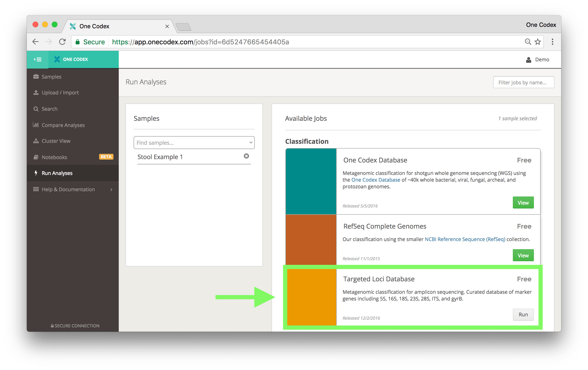
Task: Click the Notebooks book icon
Action: [x=36, y=157]
